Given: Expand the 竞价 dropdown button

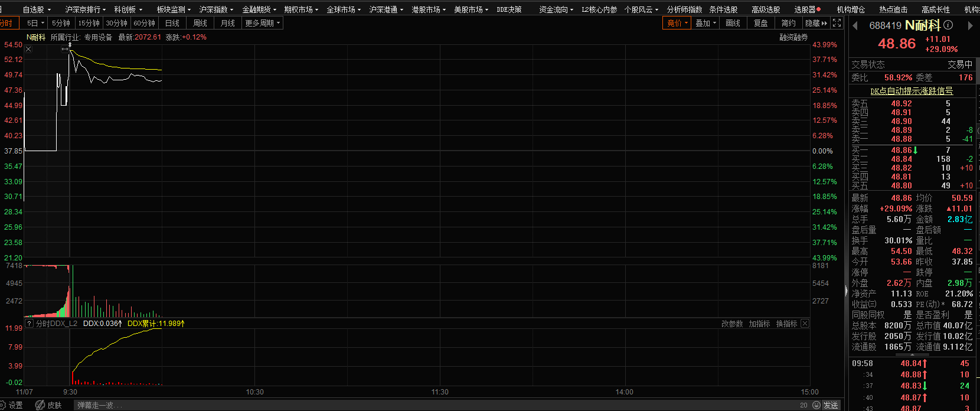Looking at the screenshot, I should 677,23.
